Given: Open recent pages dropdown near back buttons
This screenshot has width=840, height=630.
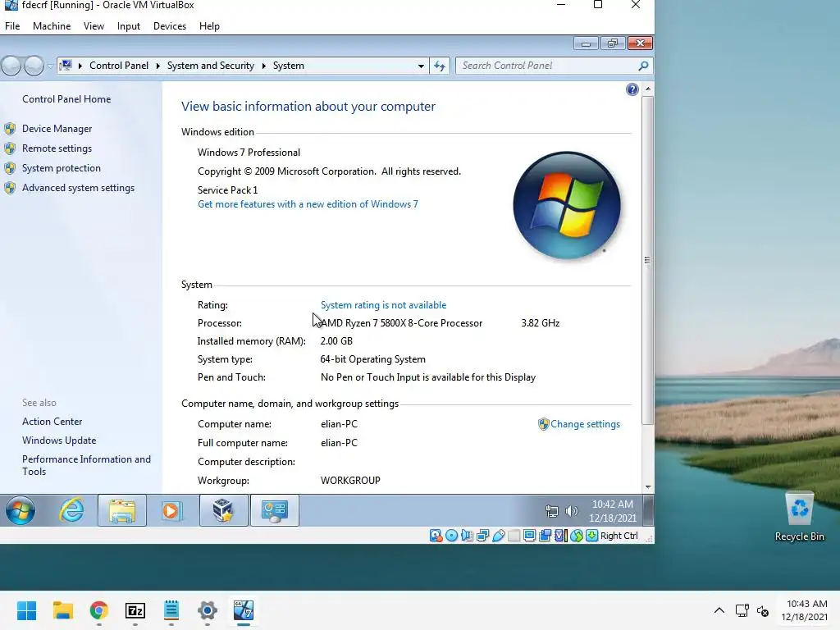Looking at the screenshot, I should click(x=50, y=66).
